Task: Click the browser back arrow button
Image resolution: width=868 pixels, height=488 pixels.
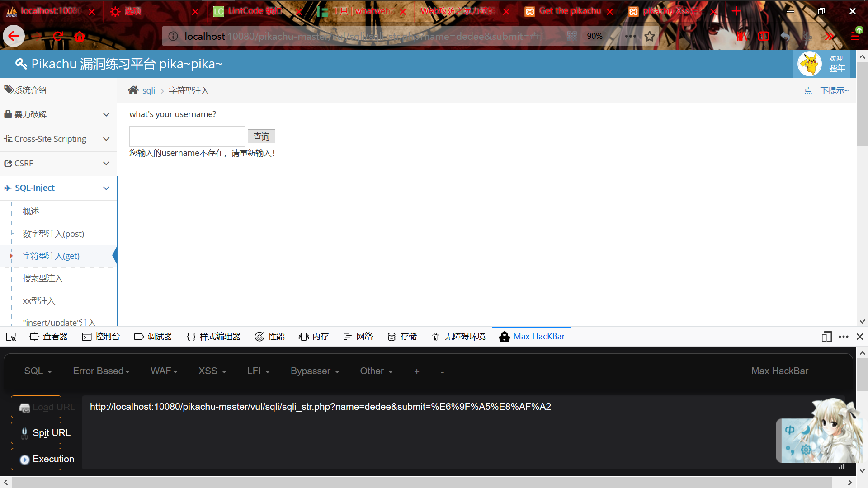Action: coord(14,36)
